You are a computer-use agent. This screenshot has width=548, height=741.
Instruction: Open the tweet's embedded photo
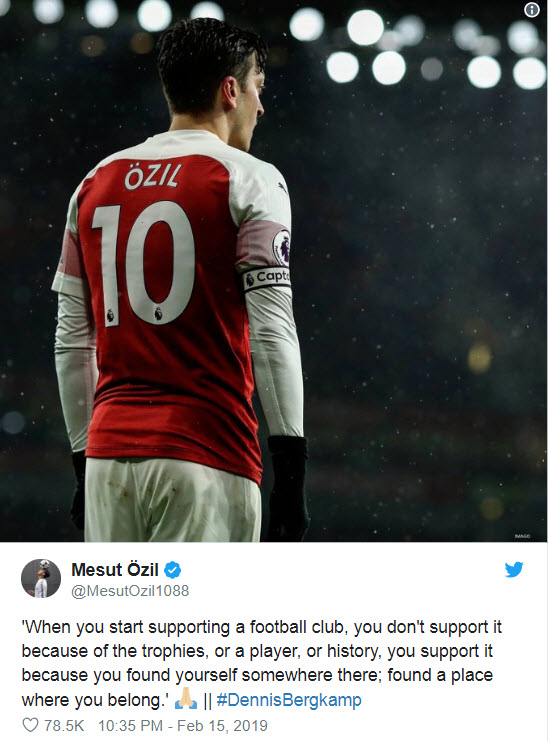274,271
